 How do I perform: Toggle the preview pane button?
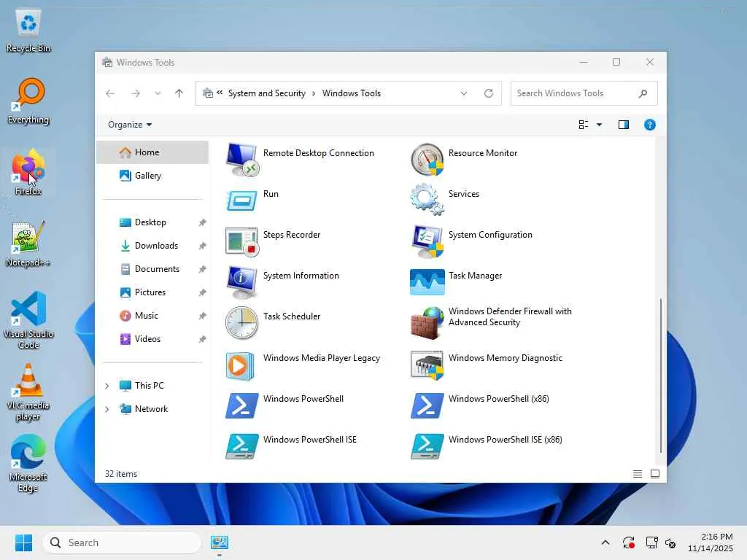tap(623, 125)
